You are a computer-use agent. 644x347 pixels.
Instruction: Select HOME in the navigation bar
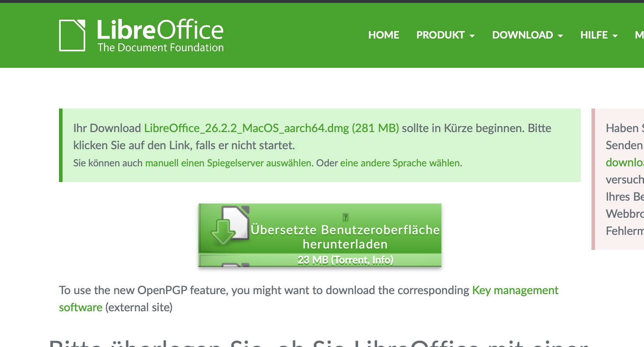pos(384,35)
